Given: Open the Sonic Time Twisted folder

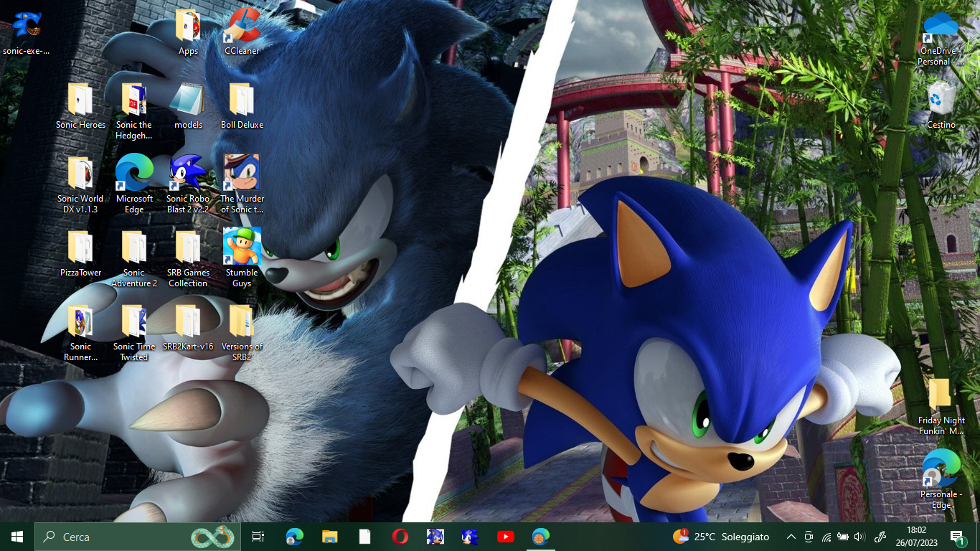Looking at the screenshot, I should click(134, 333).
